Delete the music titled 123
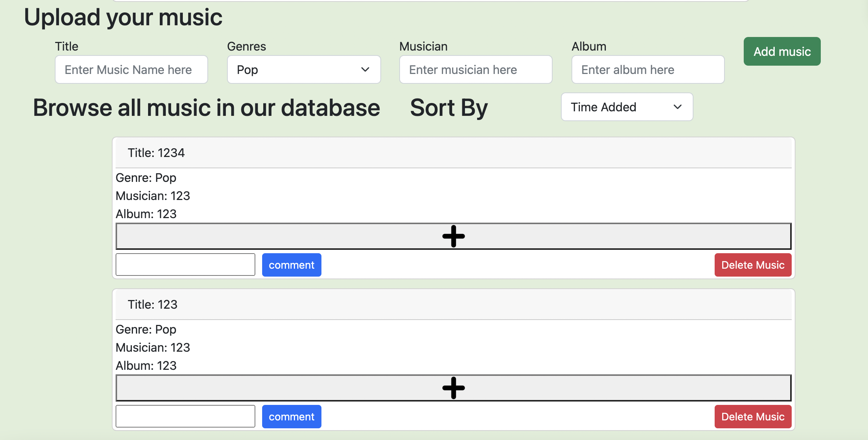The image size is (868, 440). click(x=752, y=417)
